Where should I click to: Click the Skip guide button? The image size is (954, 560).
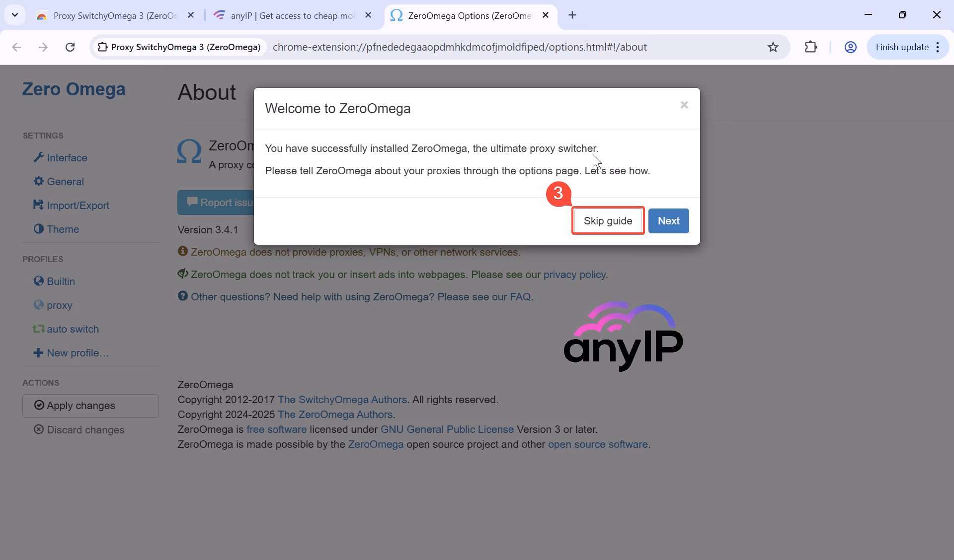pos(608,220)
